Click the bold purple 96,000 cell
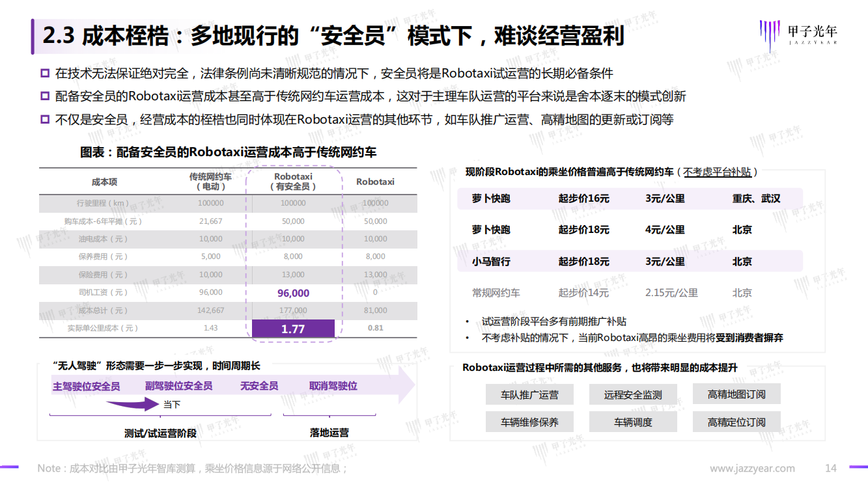868x488 pixels. click(293, 293)
